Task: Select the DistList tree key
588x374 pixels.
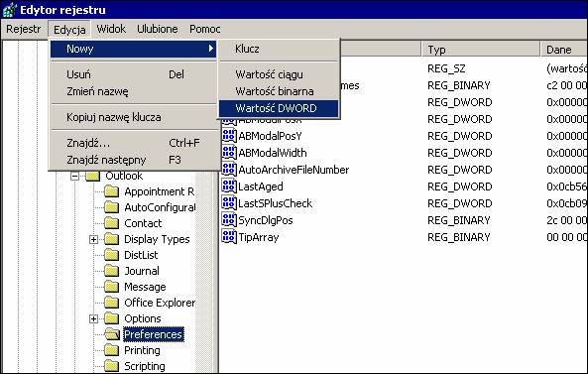Action: pos(141,255)
